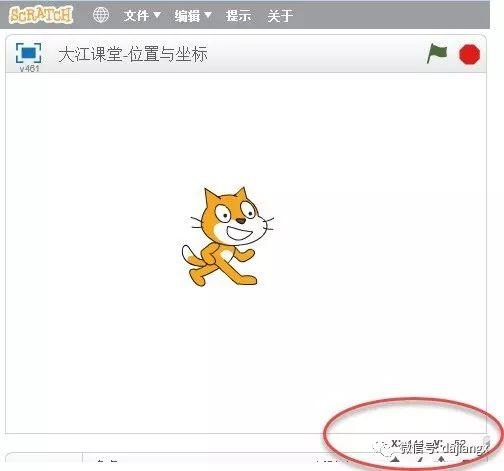The width and height of the screenshot is (504, 471).
Task: Toggle full screen stage mode
Action: (29, 52)
